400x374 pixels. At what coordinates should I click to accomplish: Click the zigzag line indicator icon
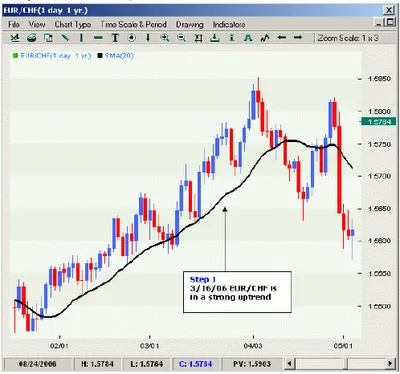[265, 38]
